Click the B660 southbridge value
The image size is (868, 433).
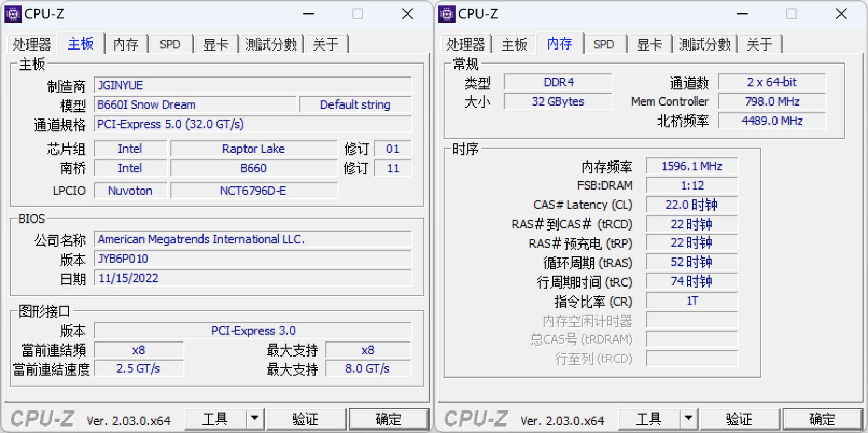tap(254, 168)
